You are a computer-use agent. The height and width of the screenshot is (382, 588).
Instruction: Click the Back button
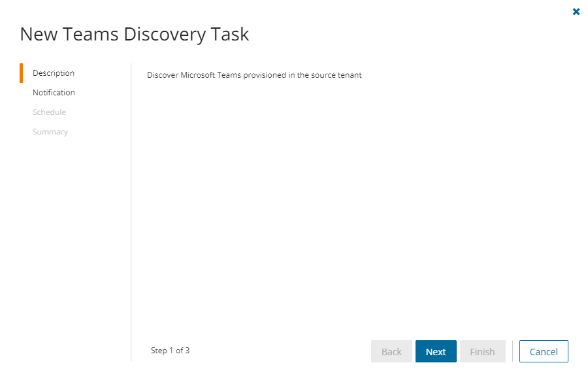pyautogui.click(x=391, y=351)
